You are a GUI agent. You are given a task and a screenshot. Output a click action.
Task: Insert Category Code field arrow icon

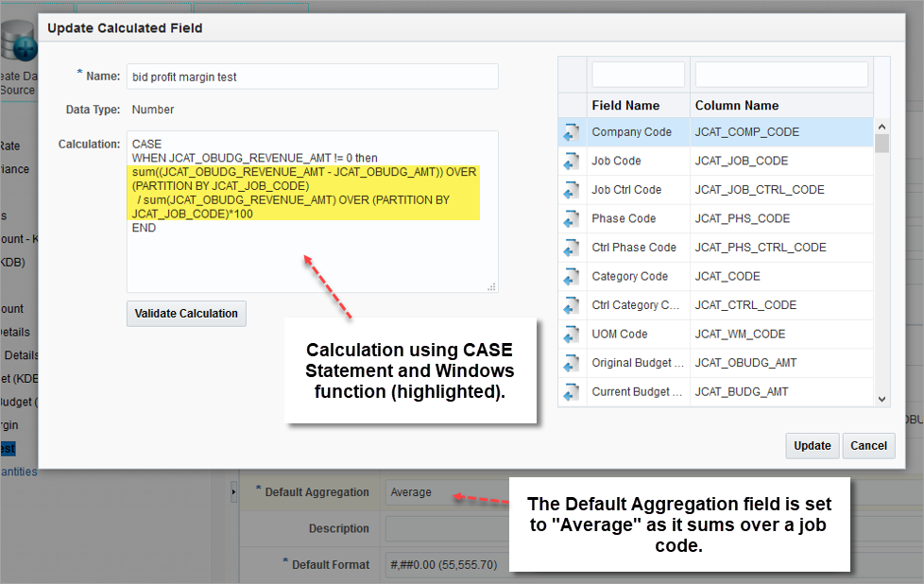click(x=571, y=277)
